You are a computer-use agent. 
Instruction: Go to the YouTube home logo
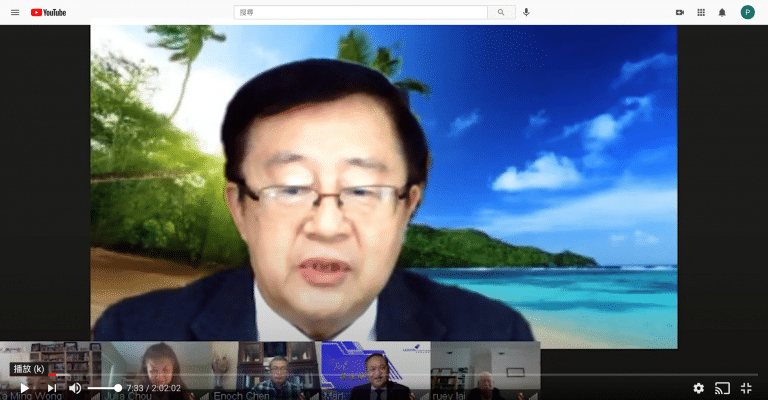(48, 12)
